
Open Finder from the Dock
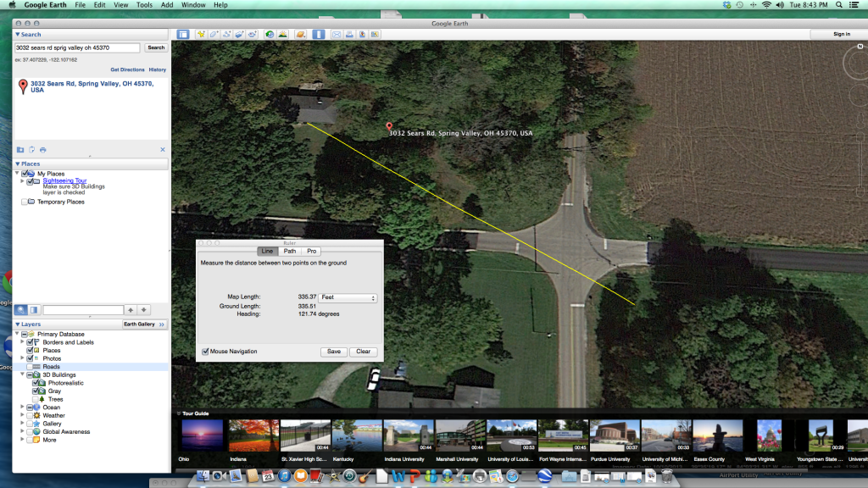point(203,476)
